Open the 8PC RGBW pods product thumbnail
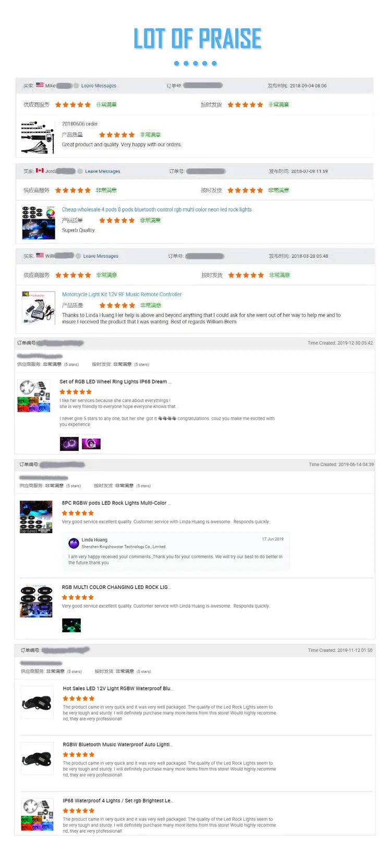This screenshot has height=868, width=391. (x=36, y=517)
